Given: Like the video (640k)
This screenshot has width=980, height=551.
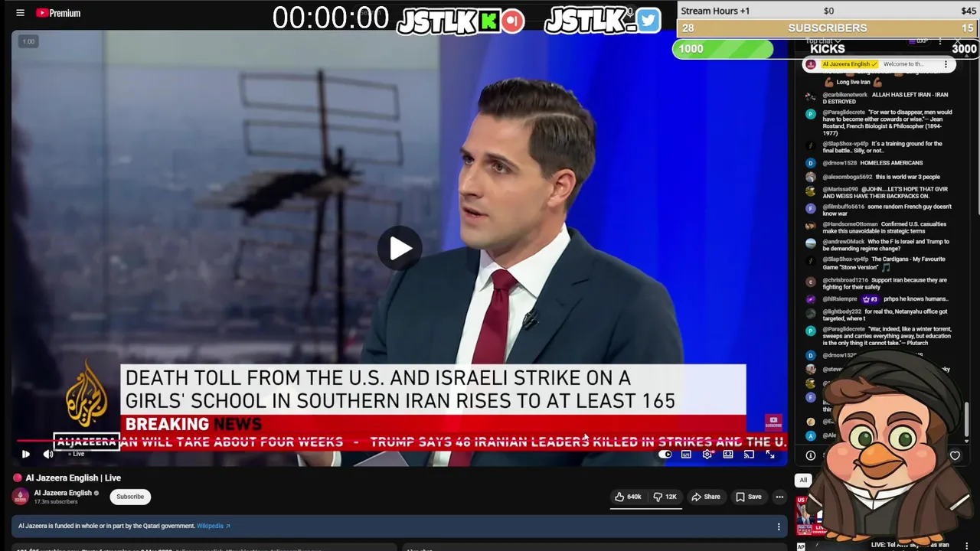Looking at the screenshot, I should [x=628, y=497].
